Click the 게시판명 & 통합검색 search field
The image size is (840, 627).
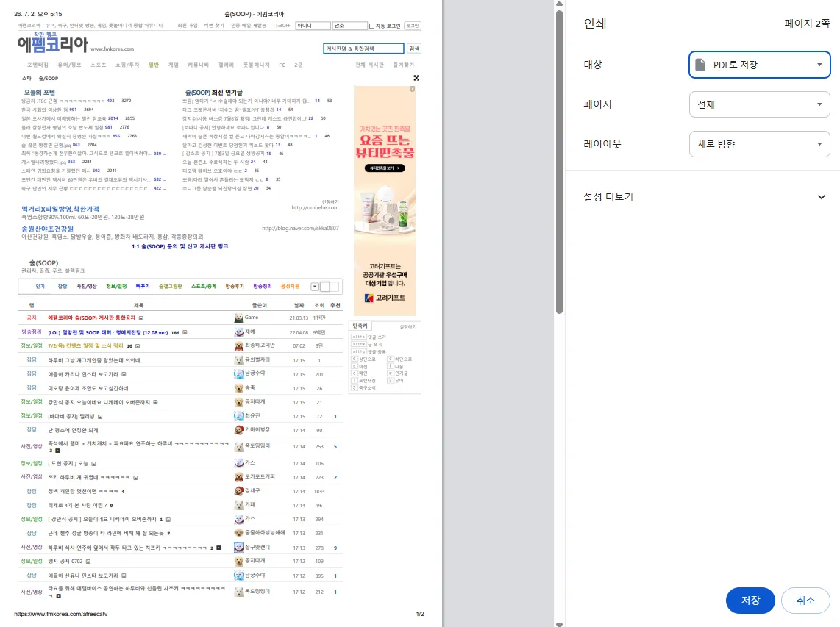363,49
